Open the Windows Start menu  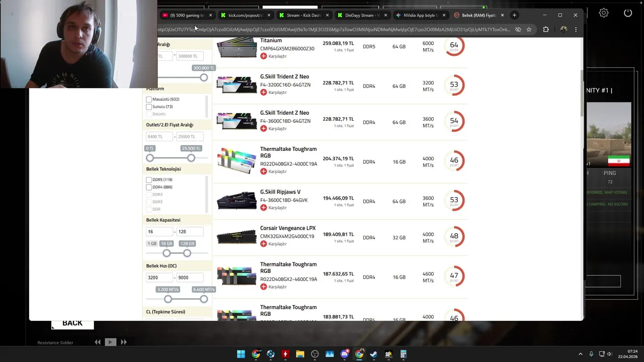(x=241, y=354)
